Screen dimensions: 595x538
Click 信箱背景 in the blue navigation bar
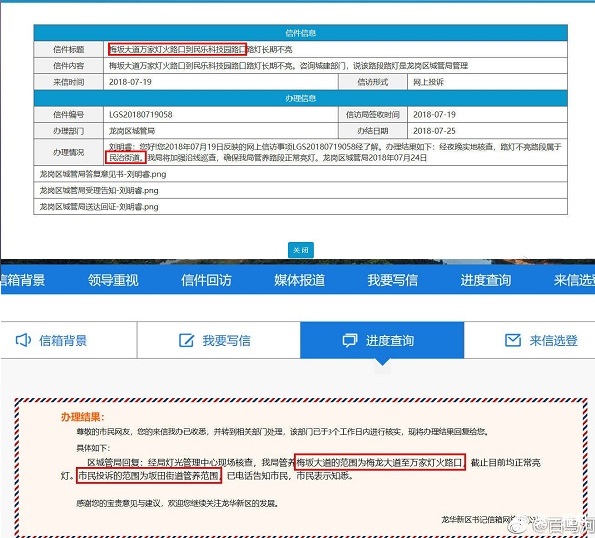[23, 280]
